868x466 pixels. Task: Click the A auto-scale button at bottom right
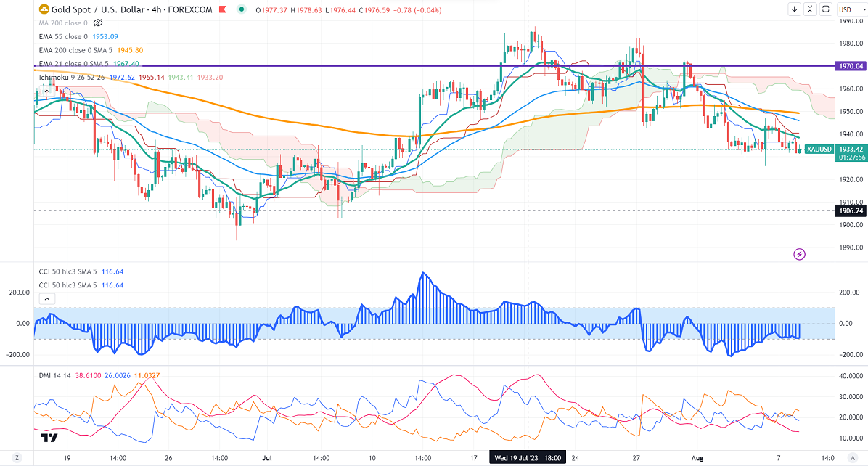pos(852,458)
